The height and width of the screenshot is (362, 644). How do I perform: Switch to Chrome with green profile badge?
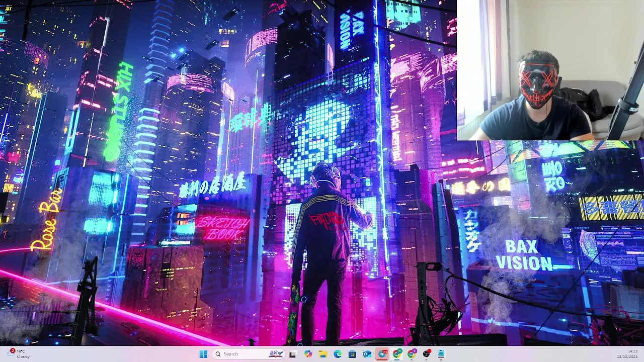pos(397,354)
